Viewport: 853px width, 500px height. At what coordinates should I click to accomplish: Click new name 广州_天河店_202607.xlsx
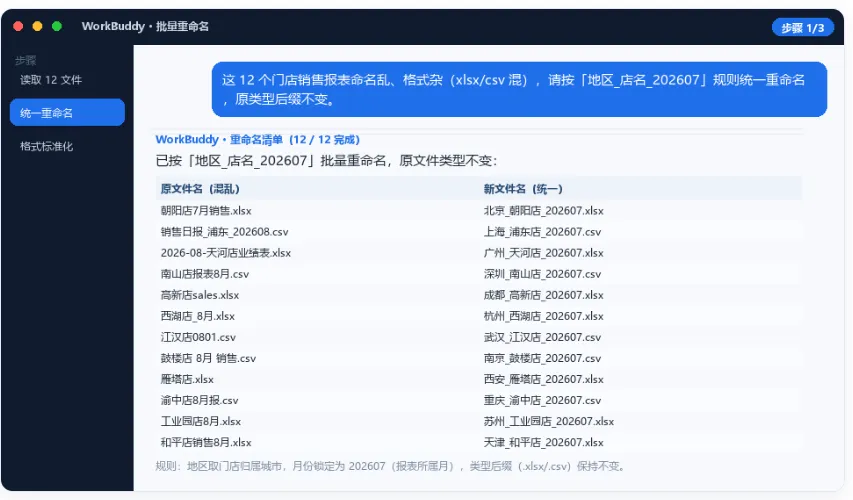pyautogui.click(x=543, y=253)
